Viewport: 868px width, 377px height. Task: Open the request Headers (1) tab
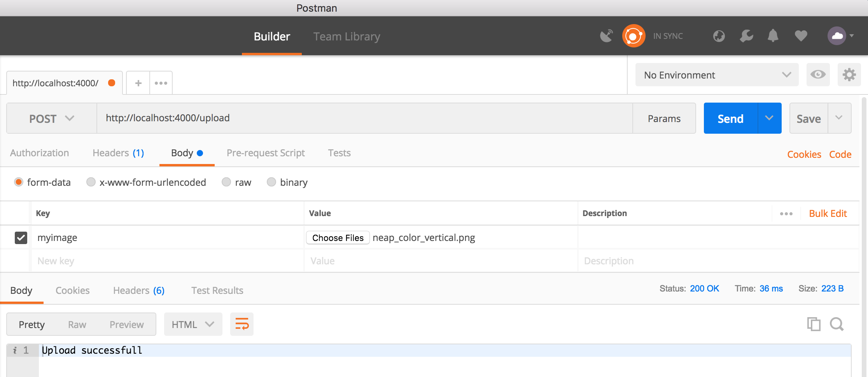point(118,153)
